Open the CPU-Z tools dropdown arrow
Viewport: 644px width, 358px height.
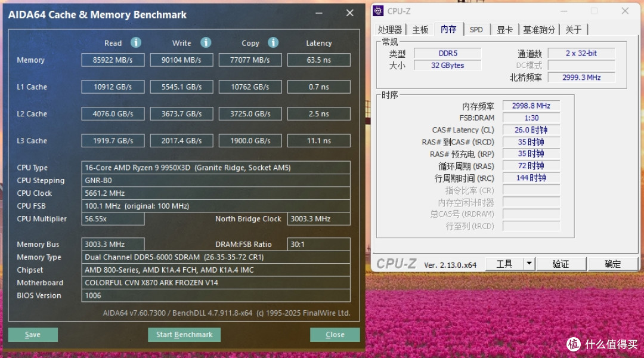[529, 264]
